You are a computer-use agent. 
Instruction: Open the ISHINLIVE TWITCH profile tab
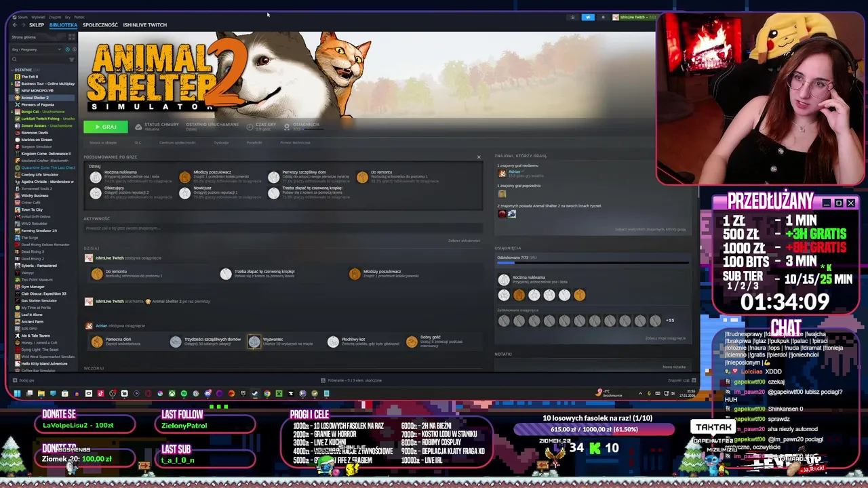pos(145,25)
